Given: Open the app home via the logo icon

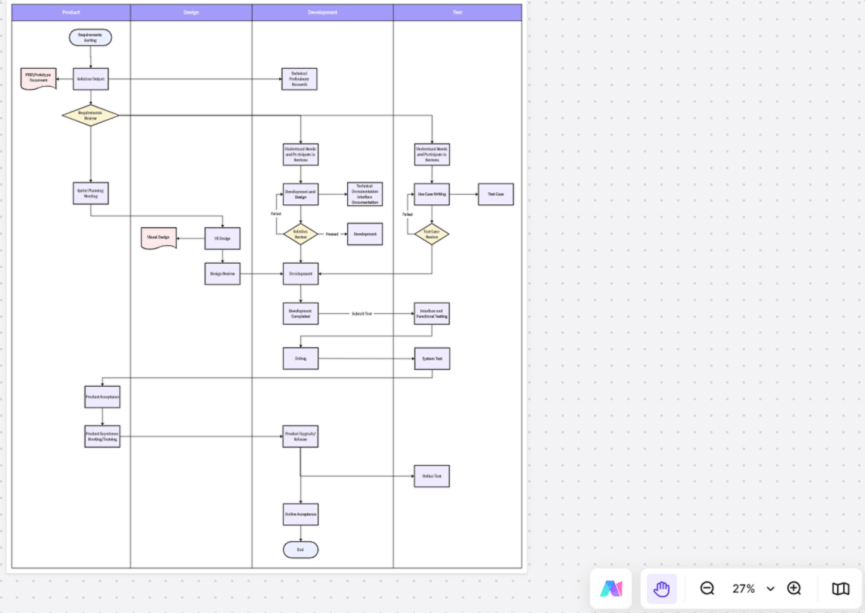Looking at the screenshot, I should click(x=612, y=589).
